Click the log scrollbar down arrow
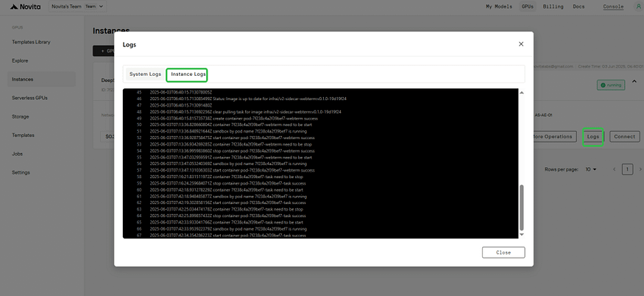This screenshot has height=296, width=644. 522,234
